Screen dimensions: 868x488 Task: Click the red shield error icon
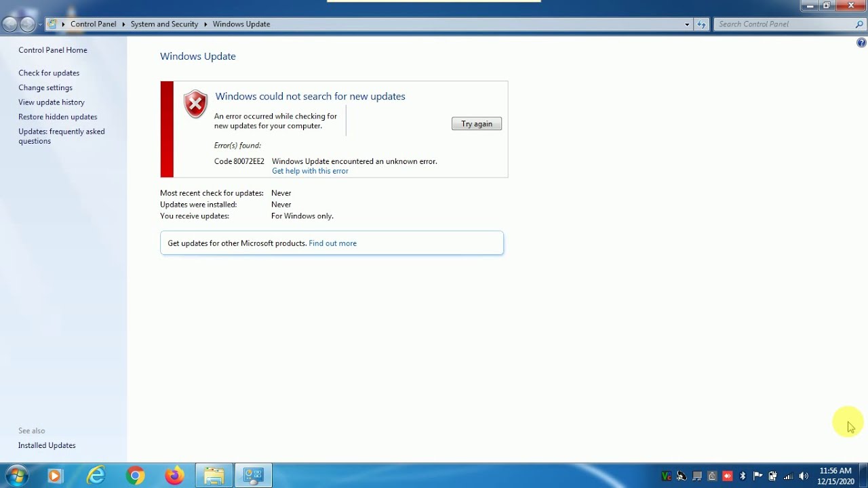pyautogui.click(x=195, y=104)
